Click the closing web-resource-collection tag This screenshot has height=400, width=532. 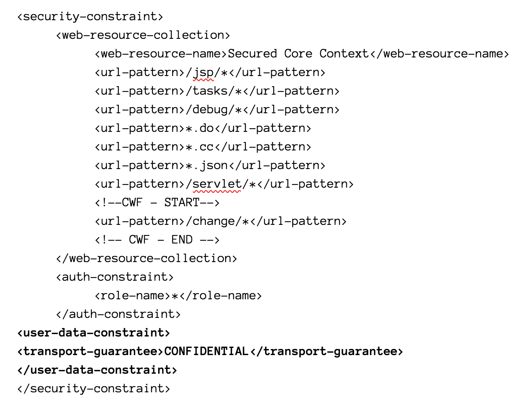(x=146, y=258)
